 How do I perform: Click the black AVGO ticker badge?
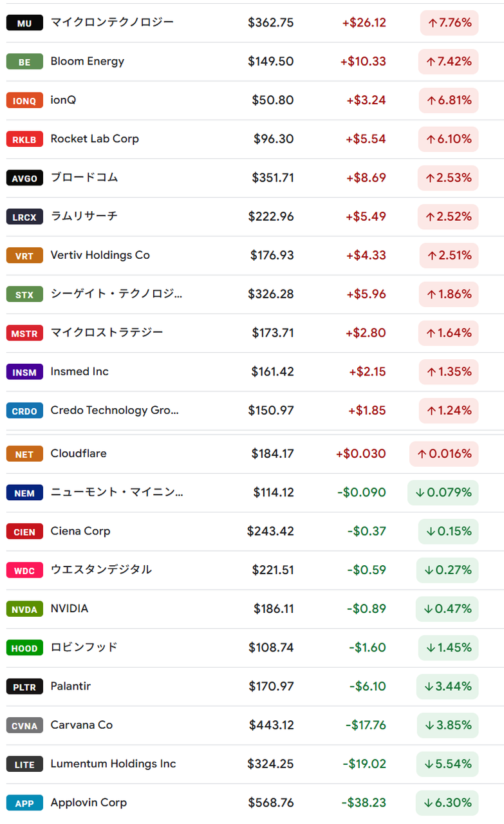pyautogui.click(x=24, y=178)
